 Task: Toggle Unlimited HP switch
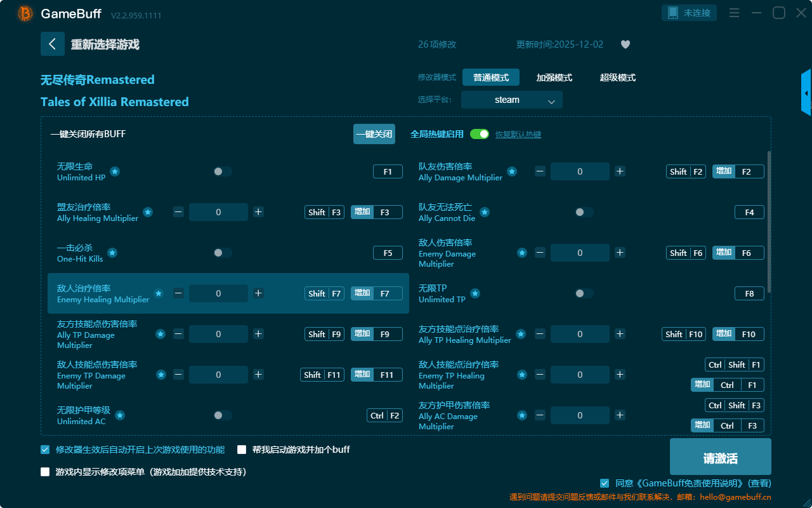(x=222, y=171)
